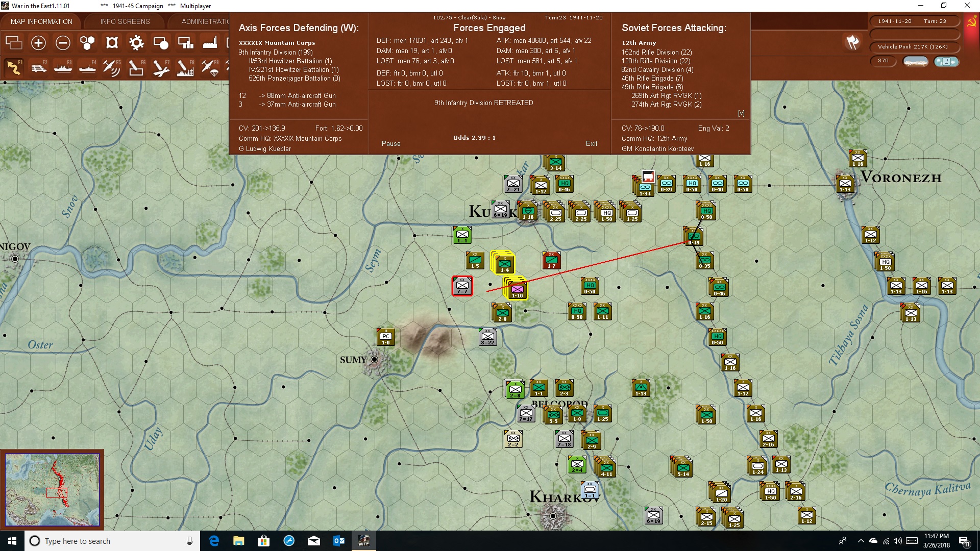This screenshot has height=551, width=980.
Task: Click the zoom out minus icon
Action: coord(63,43)
